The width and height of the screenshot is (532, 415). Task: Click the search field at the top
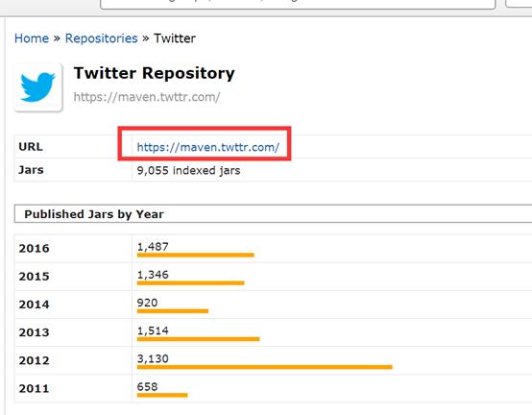[x=298, y=4]
